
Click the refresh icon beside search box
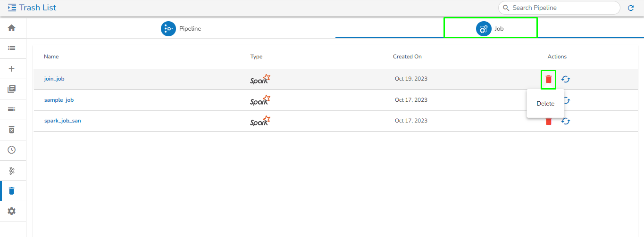click(631, 8)
